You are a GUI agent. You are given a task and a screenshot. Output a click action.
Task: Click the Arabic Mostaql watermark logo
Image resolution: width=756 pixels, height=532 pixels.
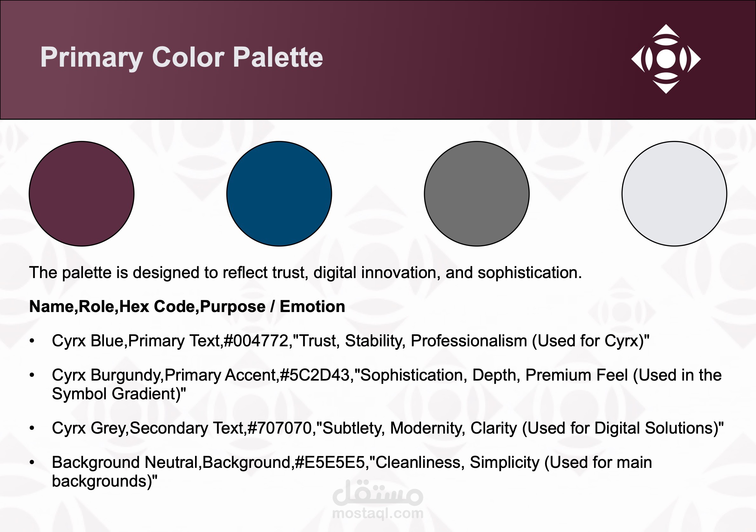pyautogui.click(x=378, y=492)
